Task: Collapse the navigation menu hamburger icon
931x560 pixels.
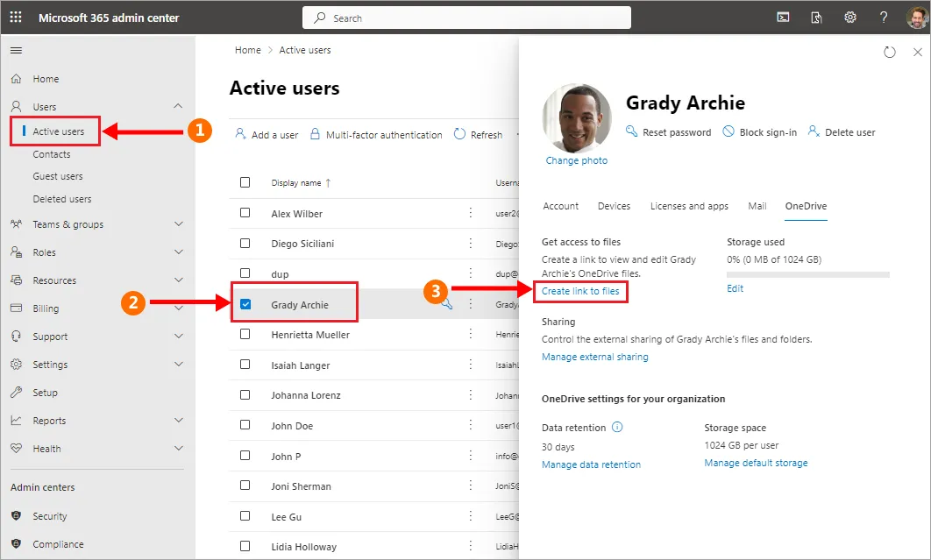Action: (x=16, y=51)
